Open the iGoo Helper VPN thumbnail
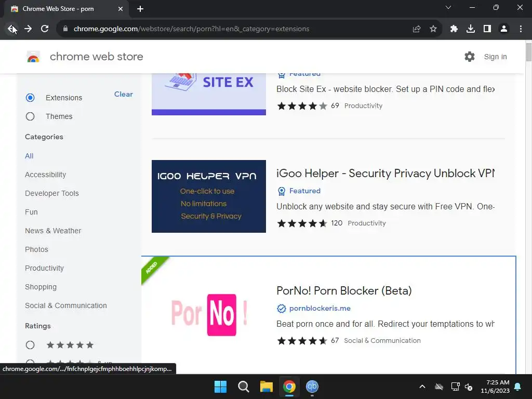532x399 pixels. coord(209,196)
